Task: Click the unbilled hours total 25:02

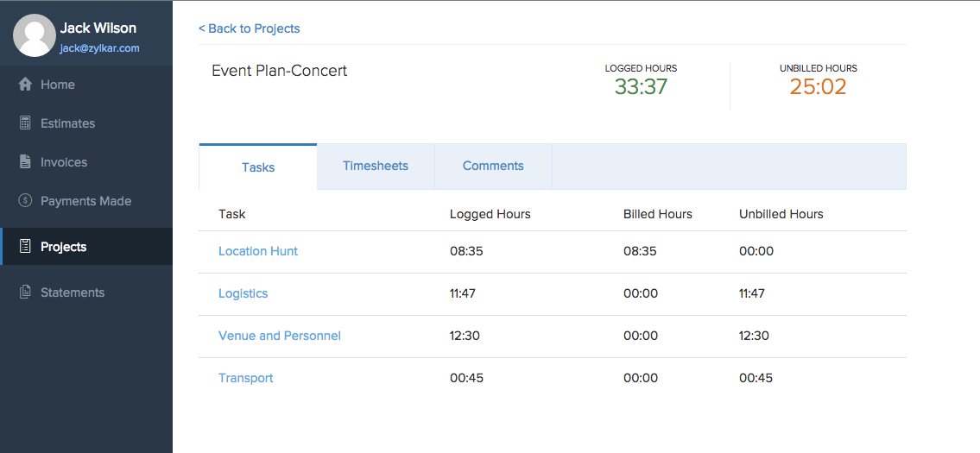Action: coord(818,86)
